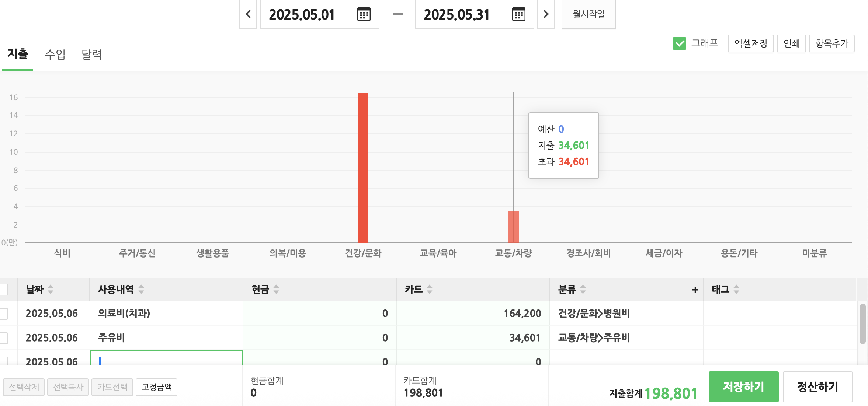This screenshot has width=868, height=406.
Task: Open the end date calendar picker
Action: [x=518, y=14]
